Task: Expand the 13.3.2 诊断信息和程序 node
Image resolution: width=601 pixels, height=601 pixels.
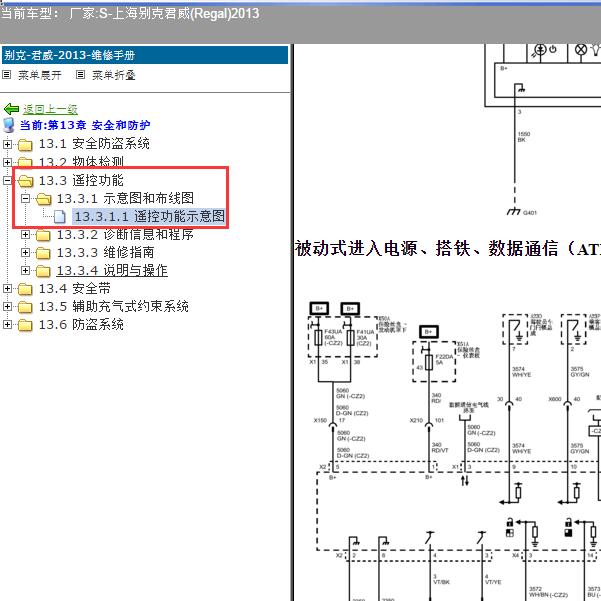Action: pos(25,234)
